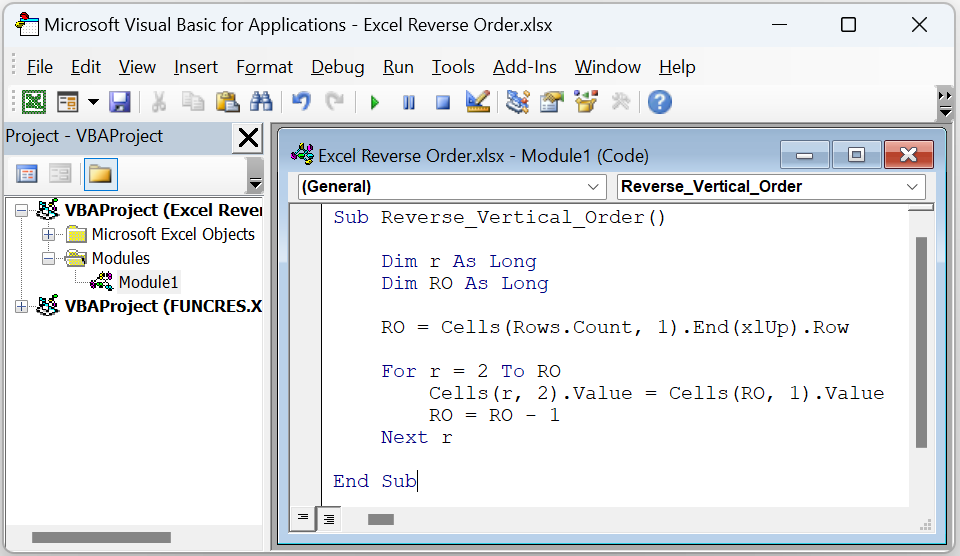Screen dimensions: 960x556
Task: Expand toolbar options overflow arrow
Action: click(945, 103)
